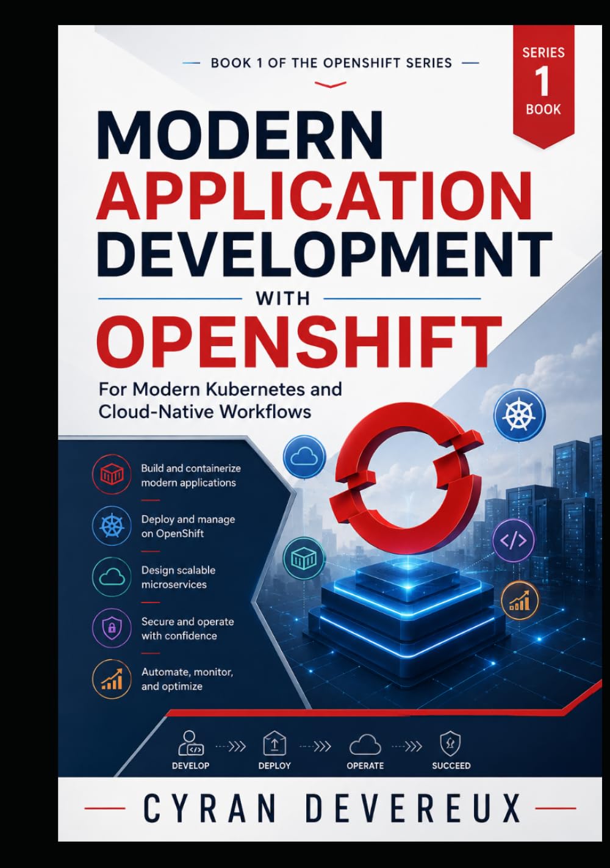Viewport: 610px width, 868px height.
Task: Click the ship wheel icon beside Deploy and manage
Action: 112,525
